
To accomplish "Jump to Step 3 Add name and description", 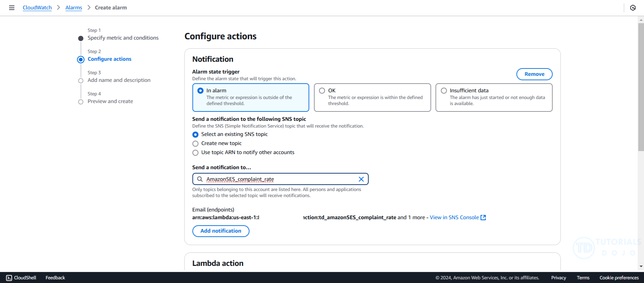I will [119, 80].
